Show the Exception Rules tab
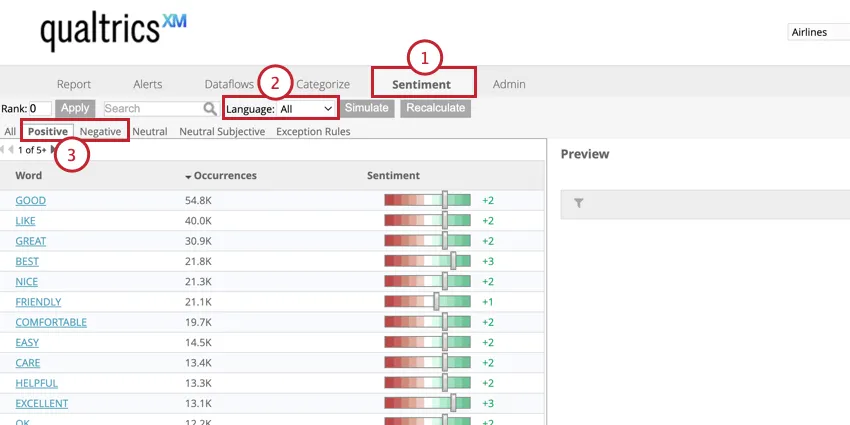 tap(313, 131)
